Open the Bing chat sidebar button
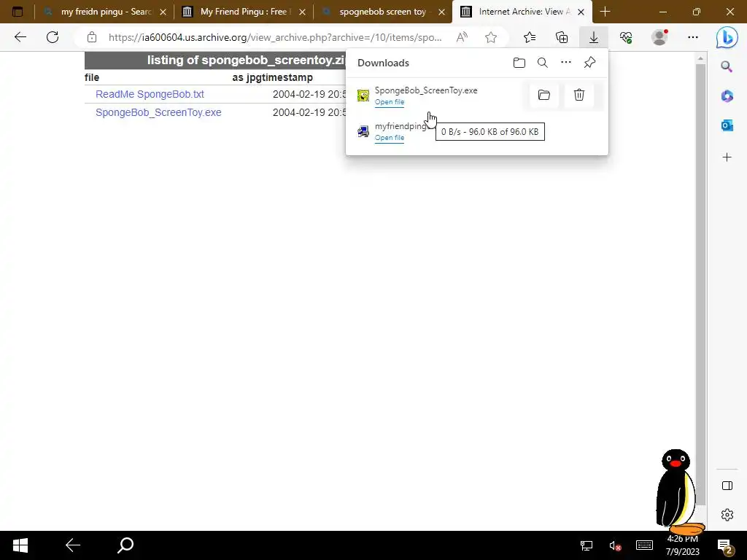Image resolution: width=747 pixels, height=560 pixels. click(x=727, y=37)
